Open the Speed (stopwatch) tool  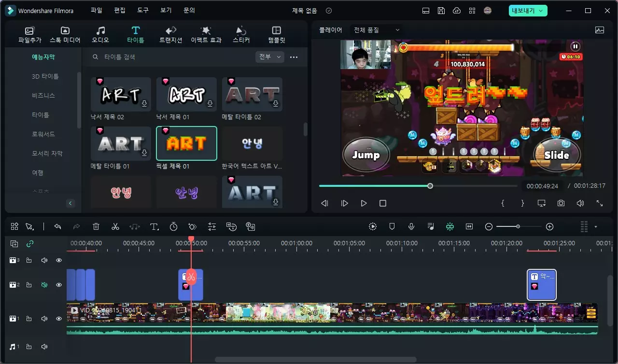[173, 226]
